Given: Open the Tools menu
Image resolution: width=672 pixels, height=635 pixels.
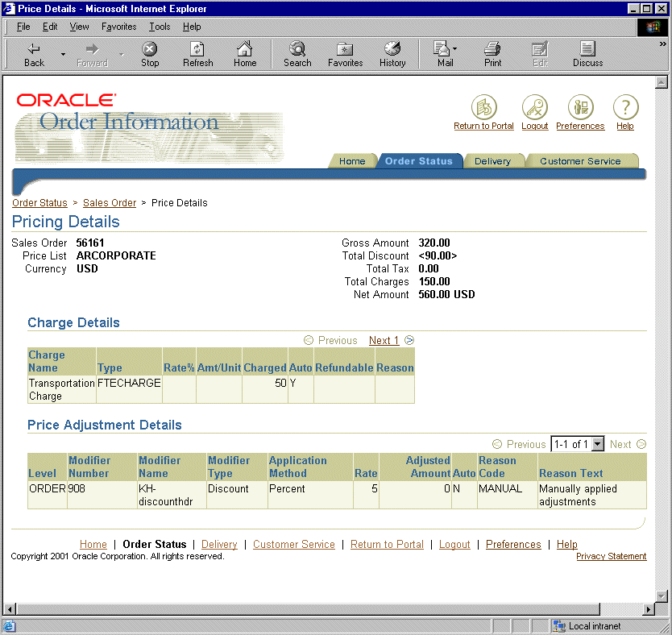Looking at the screenshot, I should pyautogui.click(x=160, y=27).
